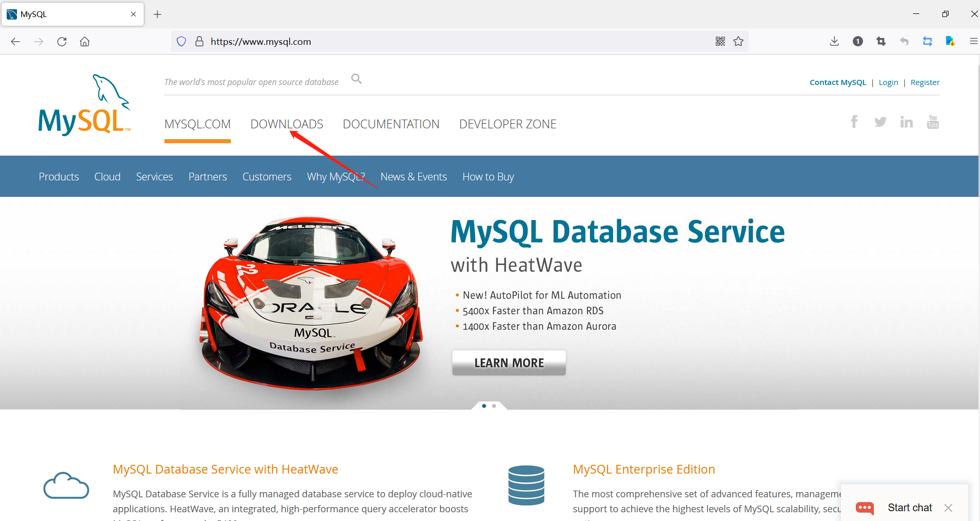Click the cloud icon beside Database Service

tap(66, 485)
